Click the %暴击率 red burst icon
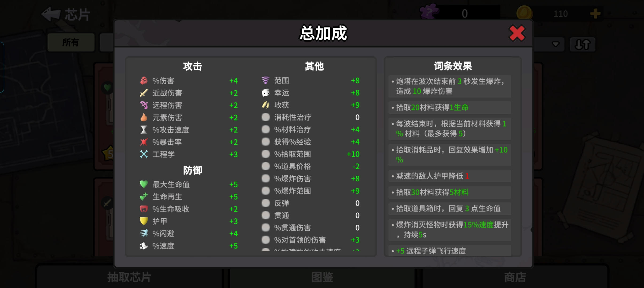The width and height of the screenshot is (644, 288). (x=144, y=142)
